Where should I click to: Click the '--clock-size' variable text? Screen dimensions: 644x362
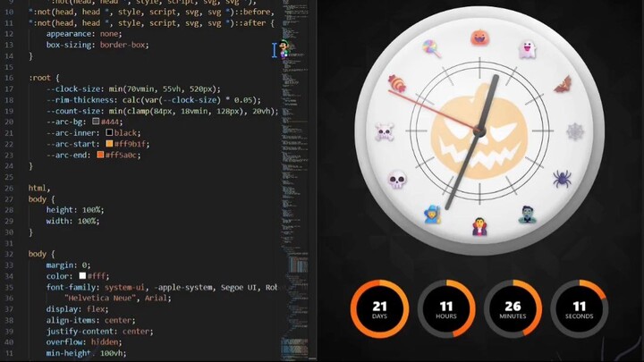click(x=73, y=88)
